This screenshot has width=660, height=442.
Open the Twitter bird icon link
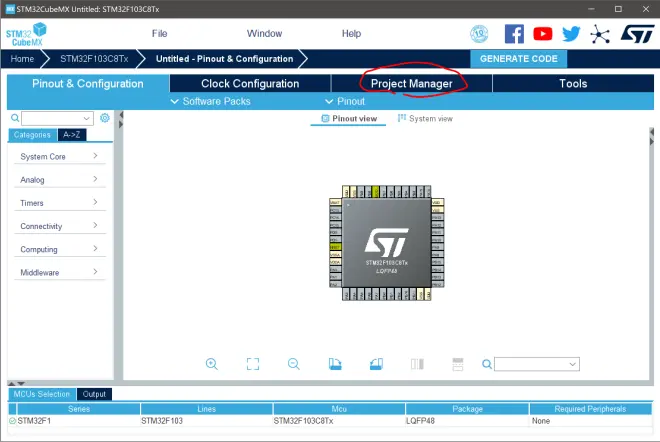click(x=571, y=34)
